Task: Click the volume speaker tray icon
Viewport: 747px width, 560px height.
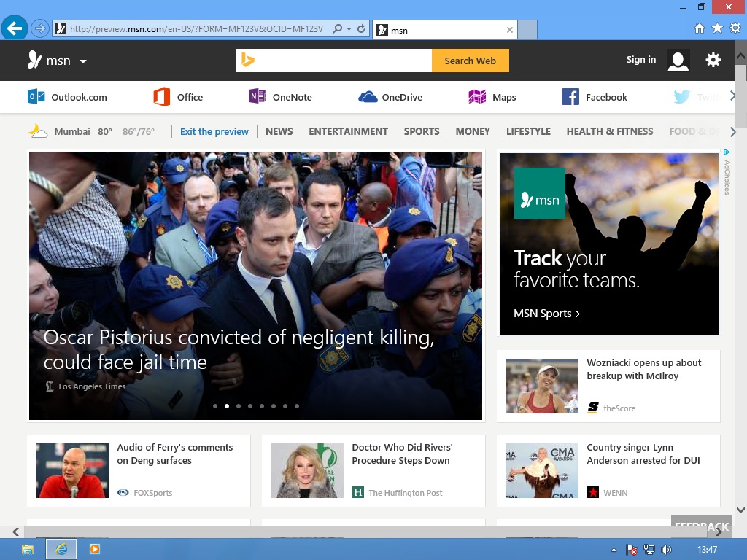Action: tap(666, 550)
